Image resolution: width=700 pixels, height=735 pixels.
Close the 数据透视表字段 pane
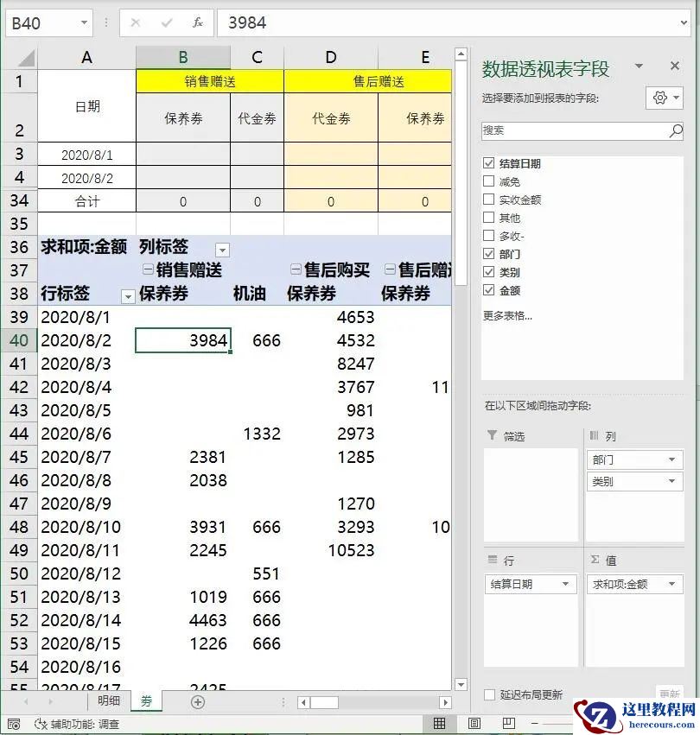point(675,66)
